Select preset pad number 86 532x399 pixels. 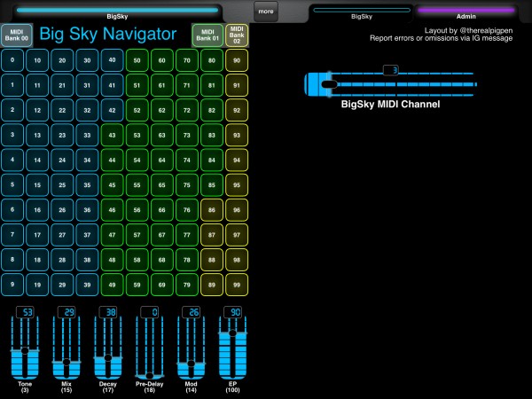(x=212, y=210)
